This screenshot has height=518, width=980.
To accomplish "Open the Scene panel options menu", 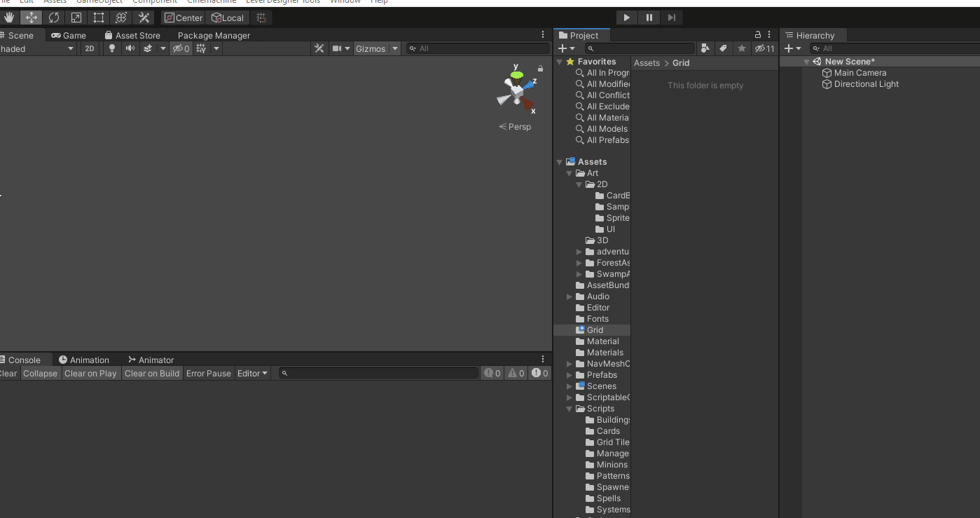I will coord(543,34).
